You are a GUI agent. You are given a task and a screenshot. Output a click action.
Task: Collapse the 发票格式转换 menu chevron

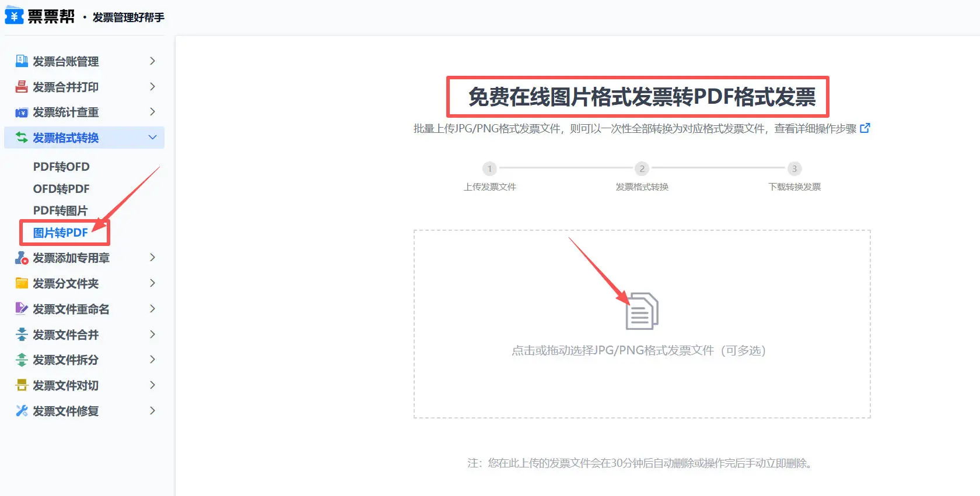point(152,138)
